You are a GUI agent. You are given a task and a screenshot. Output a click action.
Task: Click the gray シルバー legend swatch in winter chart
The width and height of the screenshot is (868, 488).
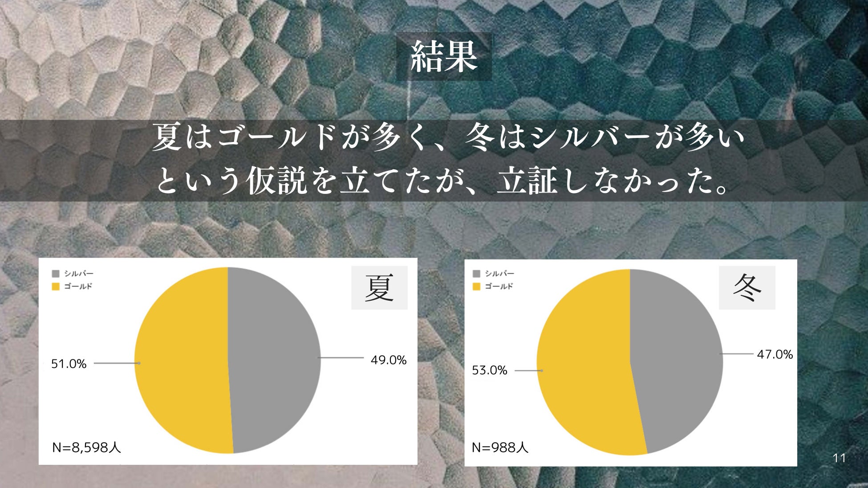click(x=476, y=274)
